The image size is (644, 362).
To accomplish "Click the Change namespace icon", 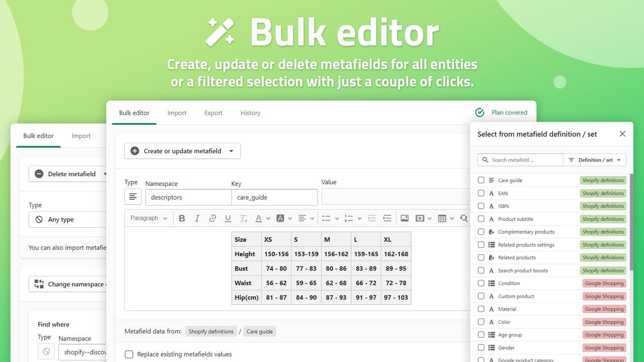I will pyautogui.click(x=39, y=284).
